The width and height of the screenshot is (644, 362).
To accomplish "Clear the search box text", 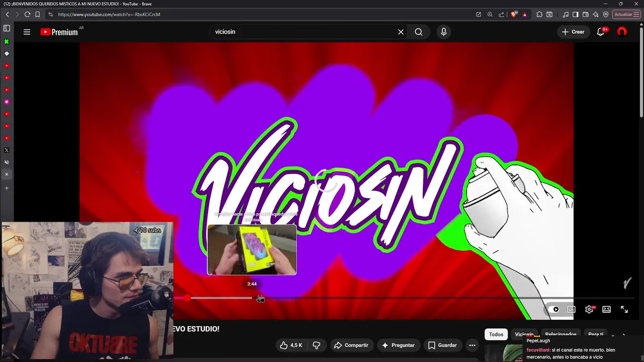I will pos(400,32).
